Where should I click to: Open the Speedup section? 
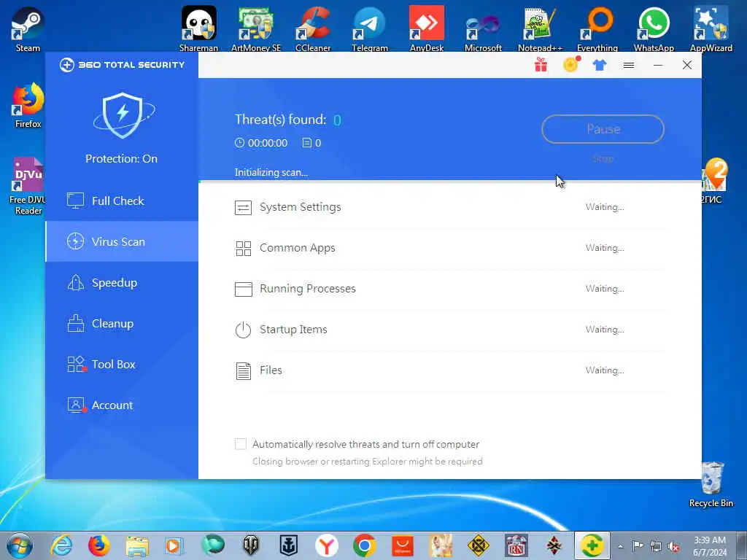122,282
